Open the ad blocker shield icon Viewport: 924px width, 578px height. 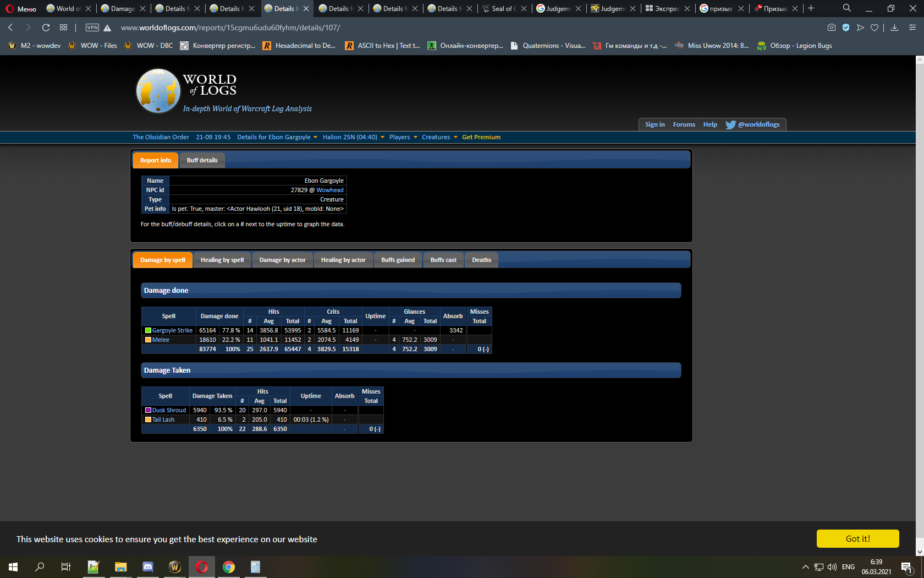click(x=846, y=28)
